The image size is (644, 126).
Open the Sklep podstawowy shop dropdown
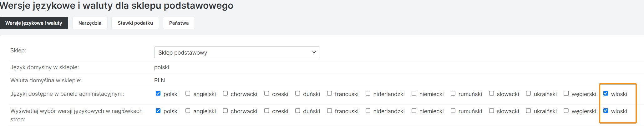(x=237, y=52)
